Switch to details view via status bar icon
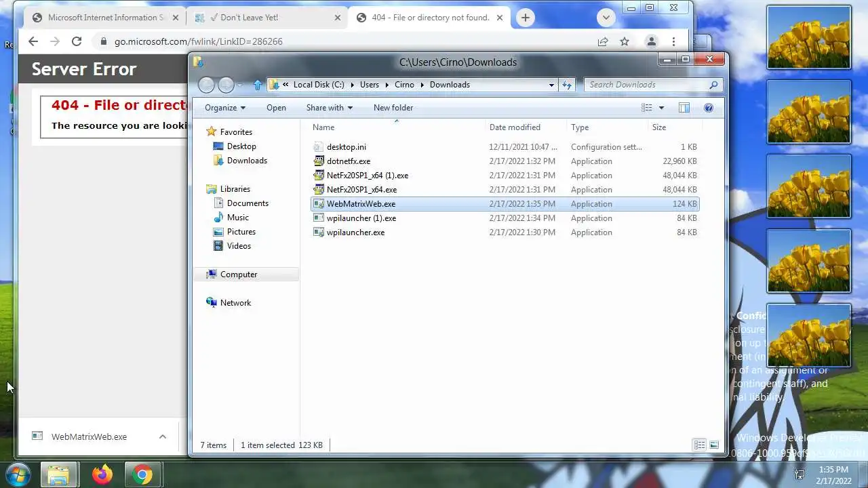 tap(699, 445)
